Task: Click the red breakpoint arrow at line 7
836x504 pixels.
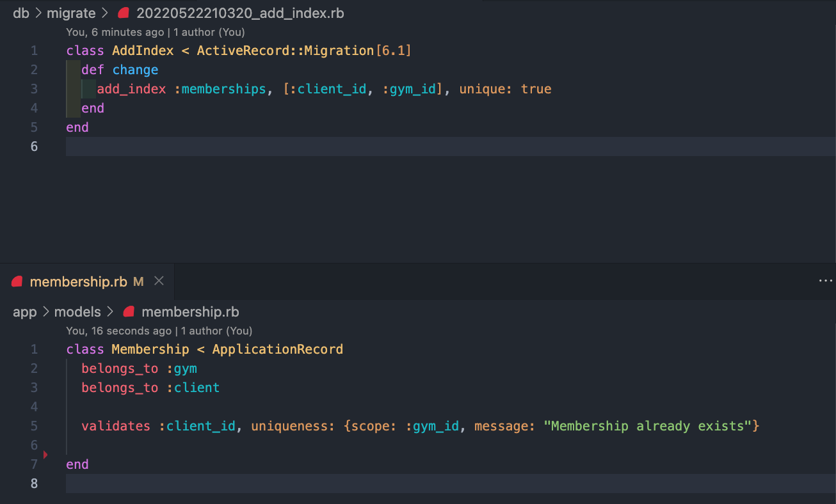Action: click(46, 454)
